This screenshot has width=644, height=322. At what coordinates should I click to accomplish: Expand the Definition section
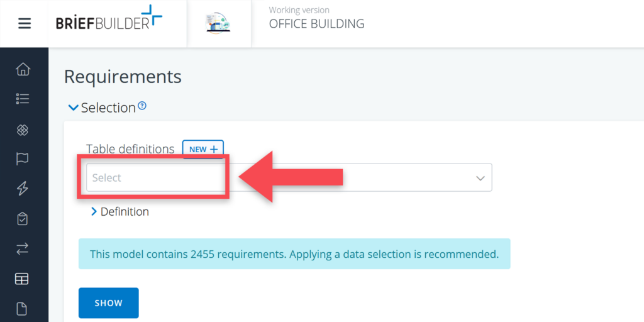[x=94, y=211]
